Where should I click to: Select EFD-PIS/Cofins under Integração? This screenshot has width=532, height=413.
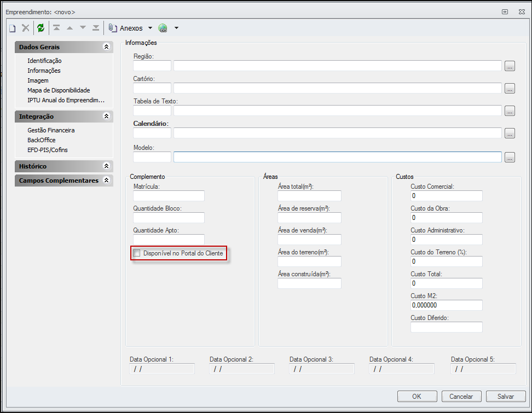48,150
